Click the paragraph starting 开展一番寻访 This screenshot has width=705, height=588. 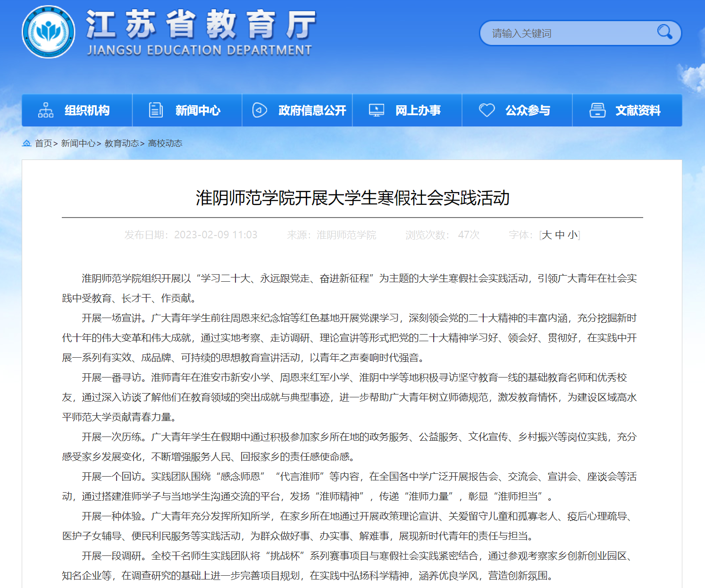349,397
